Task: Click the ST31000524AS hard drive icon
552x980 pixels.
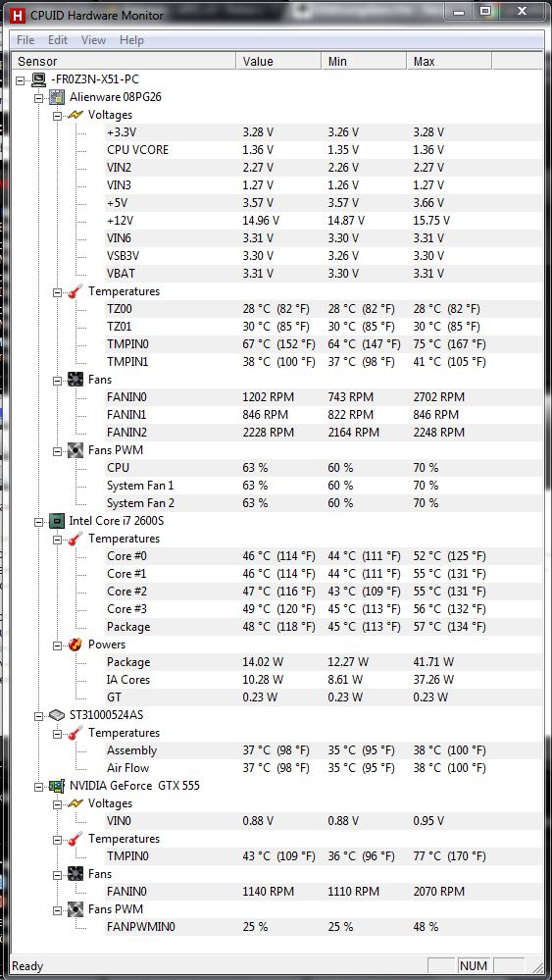Action: click(57, 714)
